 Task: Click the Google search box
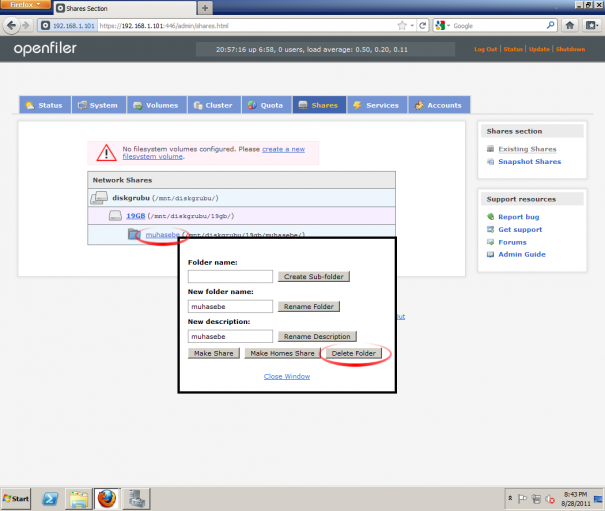tap(499, 26)
